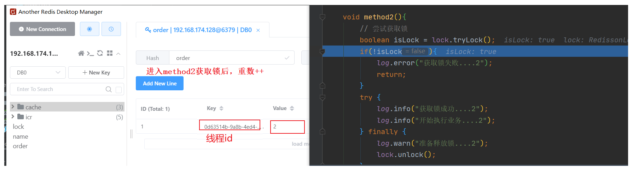Expand the cache folder arrow
This screenshot has width=644, height=175.
tap(13, 107)
